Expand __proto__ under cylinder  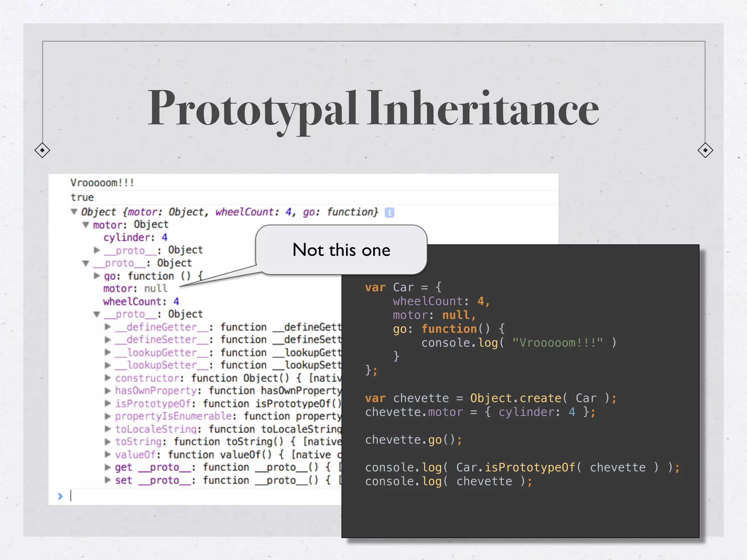[97, 250]
